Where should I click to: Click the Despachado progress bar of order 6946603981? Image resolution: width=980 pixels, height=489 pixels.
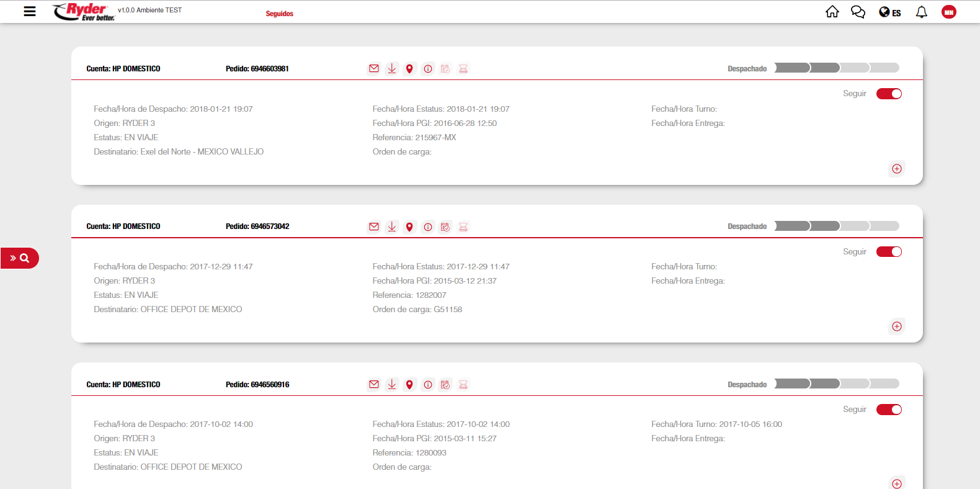[837, 68]
